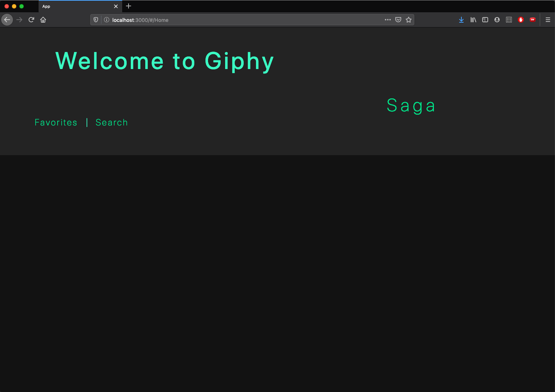
Task: Go back one page in browser
Action: 7,20
